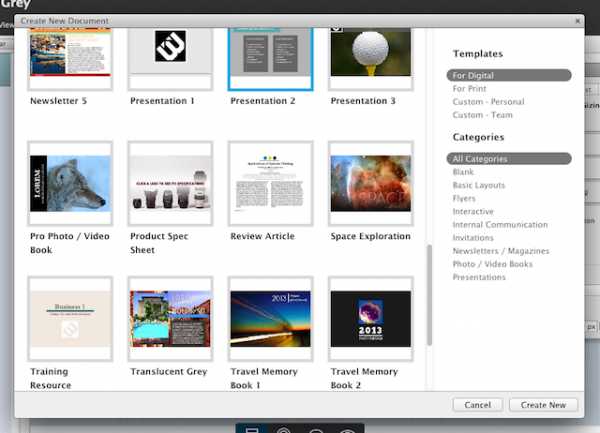
Task: Choose the Travel Memory Book 1 template
Action: (x=270, y=319)
